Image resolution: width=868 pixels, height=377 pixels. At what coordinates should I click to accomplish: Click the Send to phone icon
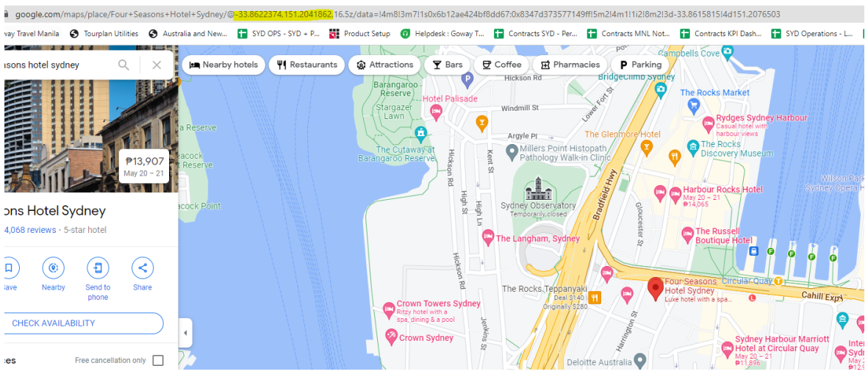[x=98, y=268]
